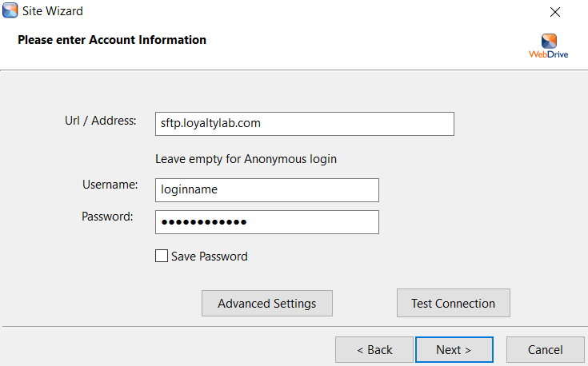Click the 'WebDrive' wordmark under the logo

point(549,55)
